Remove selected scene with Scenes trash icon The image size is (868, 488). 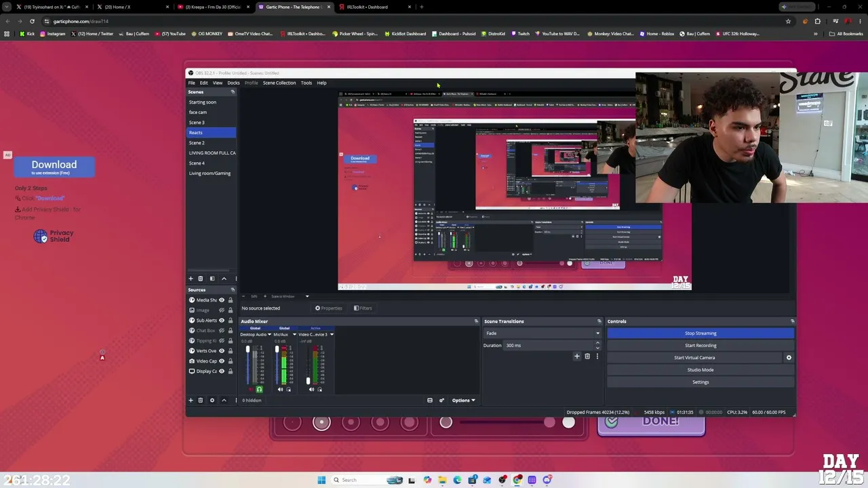pos(200,279)
